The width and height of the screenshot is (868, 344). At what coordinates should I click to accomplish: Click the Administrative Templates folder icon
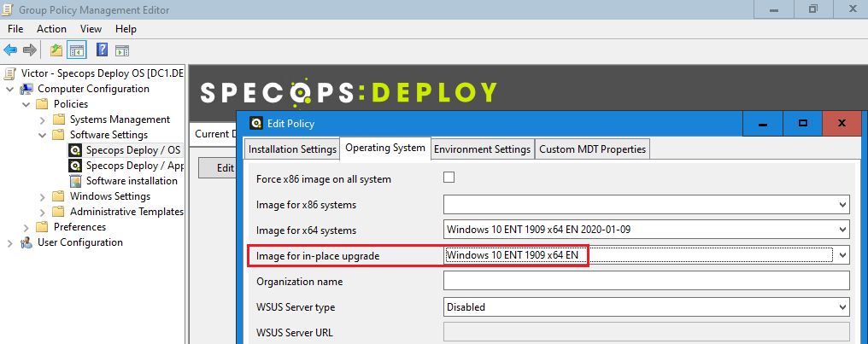click(x=59, y=212)
